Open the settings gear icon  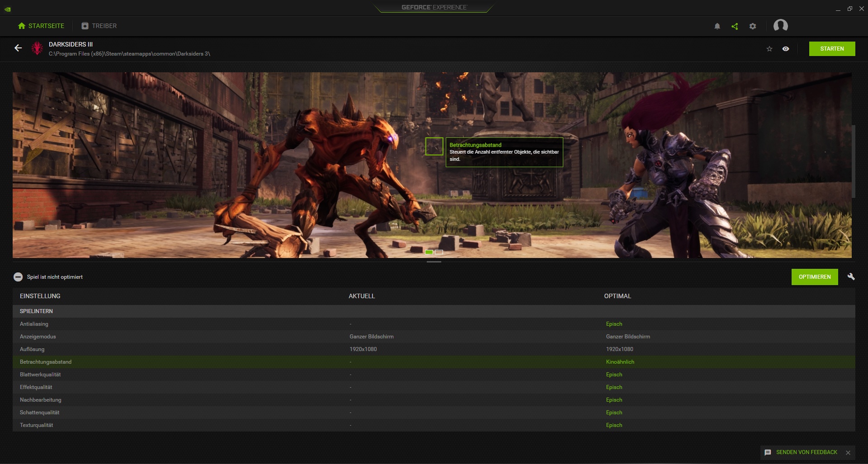753,26
